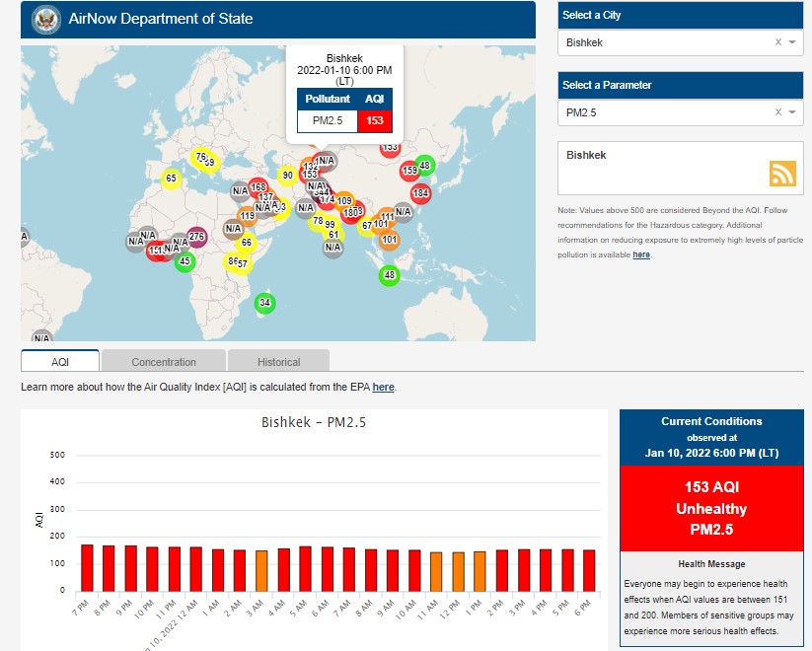Image resolution: width=812 pixels, height=651 pixels.
Task: Switch to the Concentration tab
Action: (164, 362)
